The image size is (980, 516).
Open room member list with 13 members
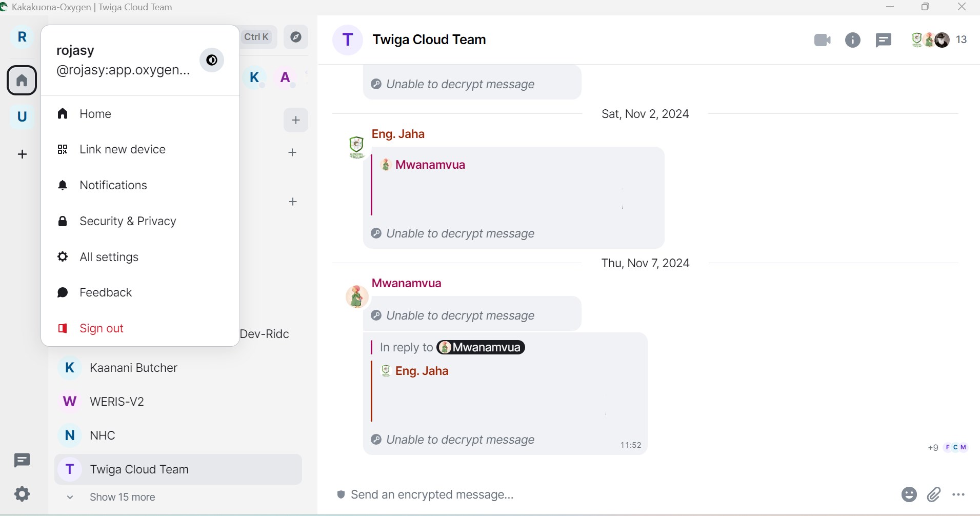click(939, 40)
